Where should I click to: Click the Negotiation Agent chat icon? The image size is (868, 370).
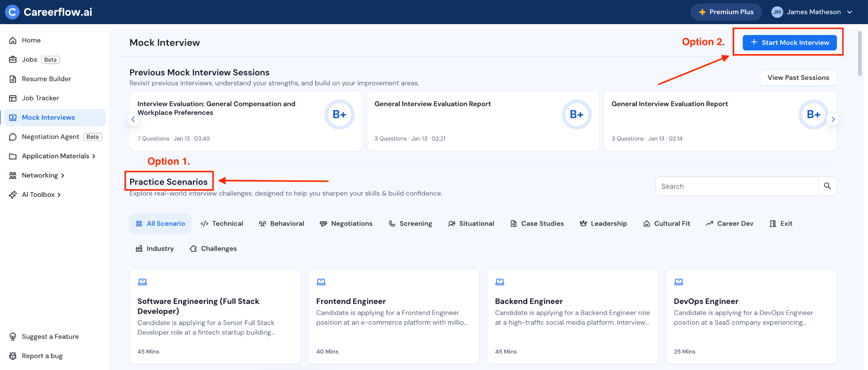(x=13, y=137)
